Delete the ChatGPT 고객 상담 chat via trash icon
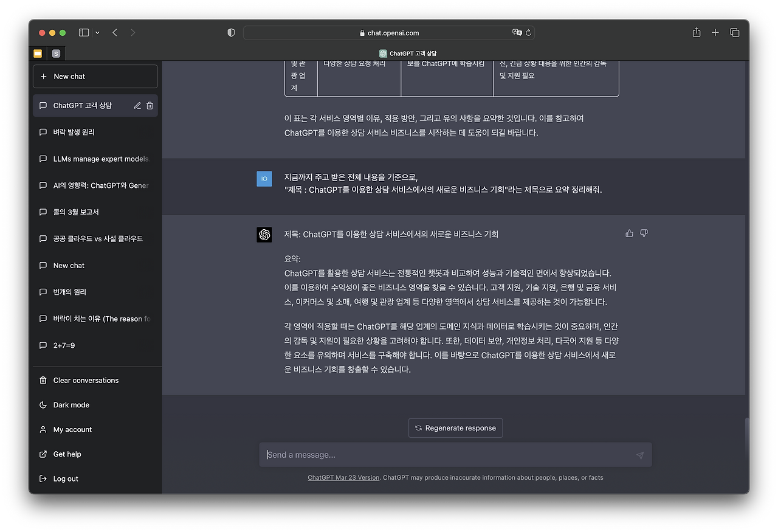 pos(150,105)
